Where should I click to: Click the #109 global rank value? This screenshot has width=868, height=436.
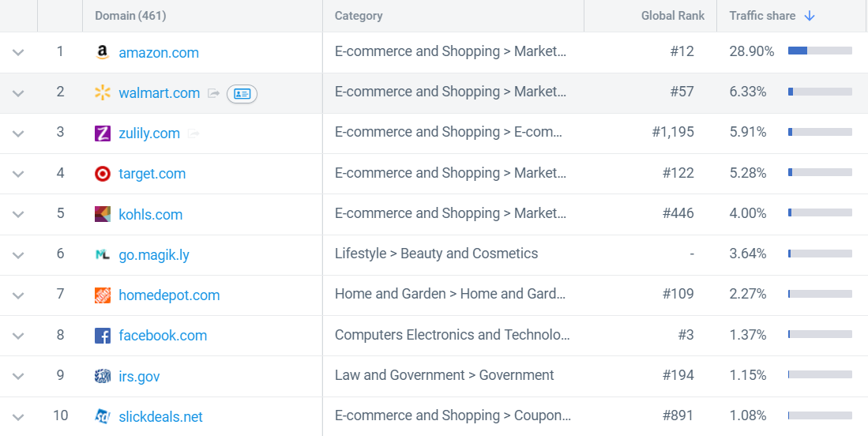(678, 294)
